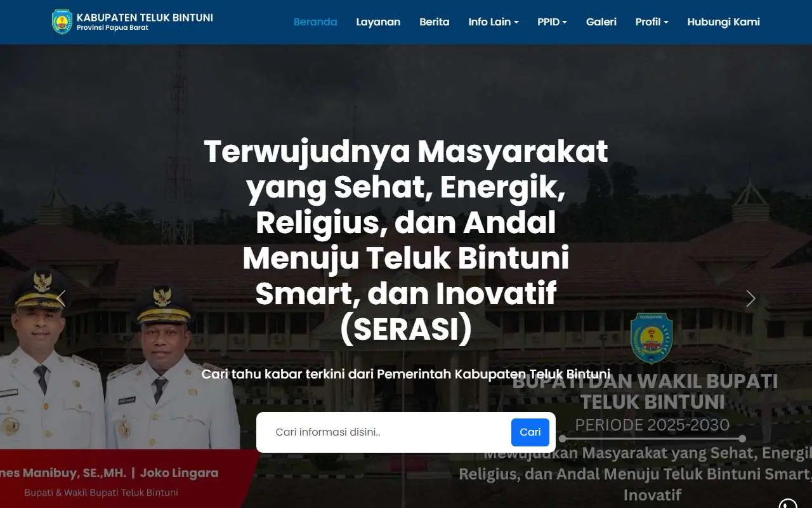Click 'Cari tahu kabar terkini' subtitle text
Viewport: 812px width, 508px height.
pyautogui.click(x=406, y=374)
